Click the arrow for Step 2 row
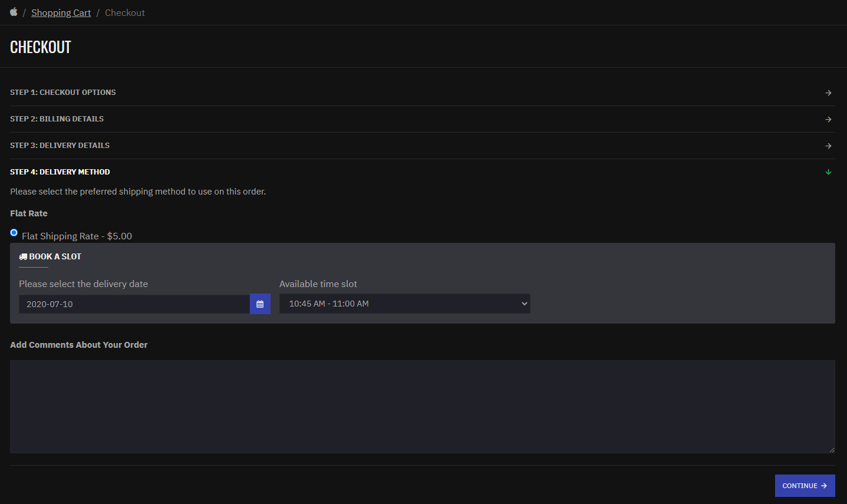The width and height of the screenshot is (847, 504). (x=828, y=120)
